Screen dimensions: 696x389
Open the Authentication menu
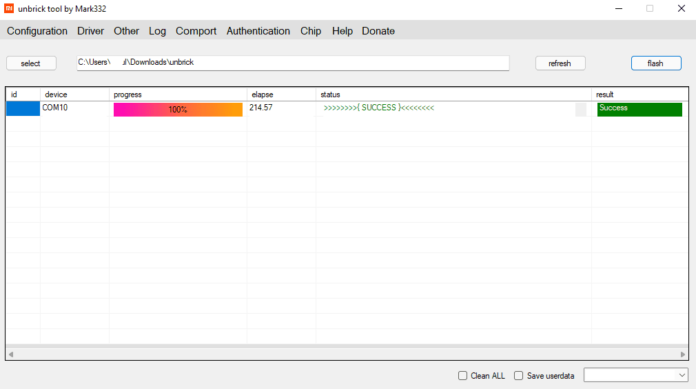click(258, 31)
